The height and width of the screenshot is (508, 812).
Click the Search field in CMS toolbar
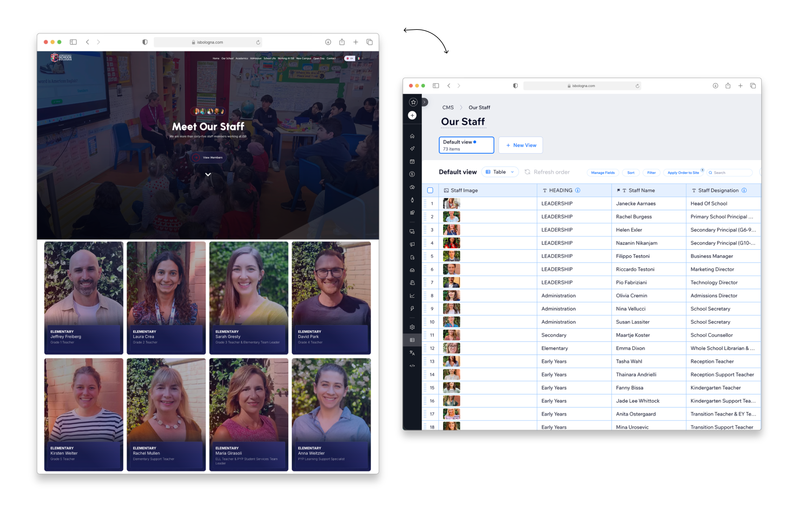pyautogui.click(x=730, y=173)
